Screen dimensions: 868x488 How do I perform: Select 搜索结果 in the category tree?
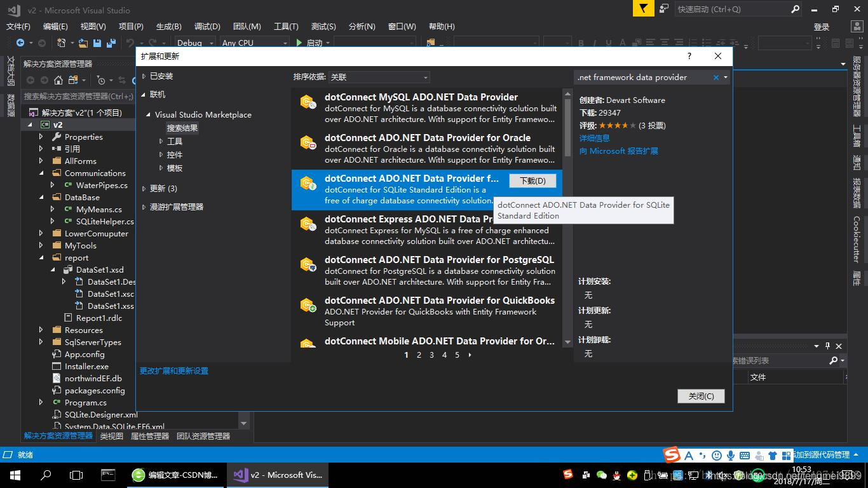point(182,128)
